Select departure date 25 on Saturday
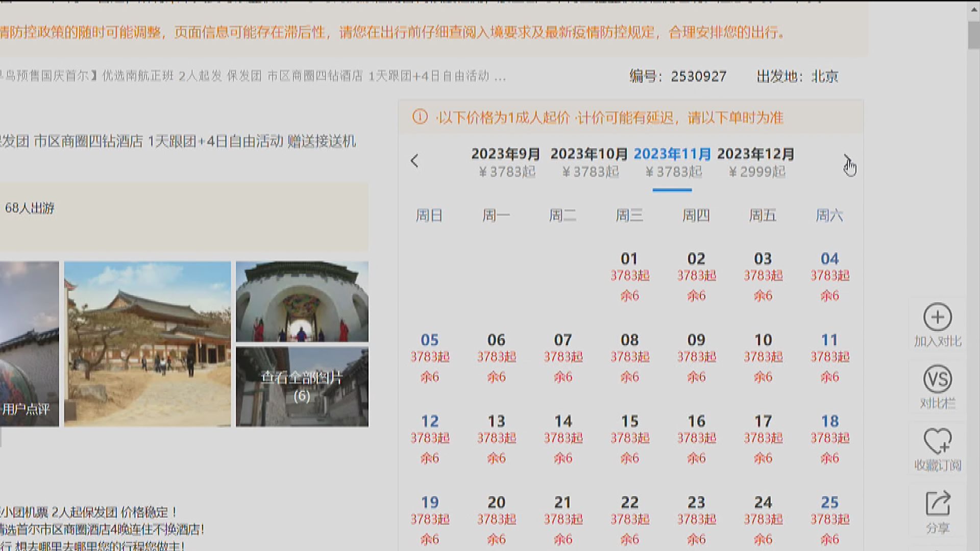The height and width of the screenshot is (551, 980). pyautogui.click(x=829, y=519)
